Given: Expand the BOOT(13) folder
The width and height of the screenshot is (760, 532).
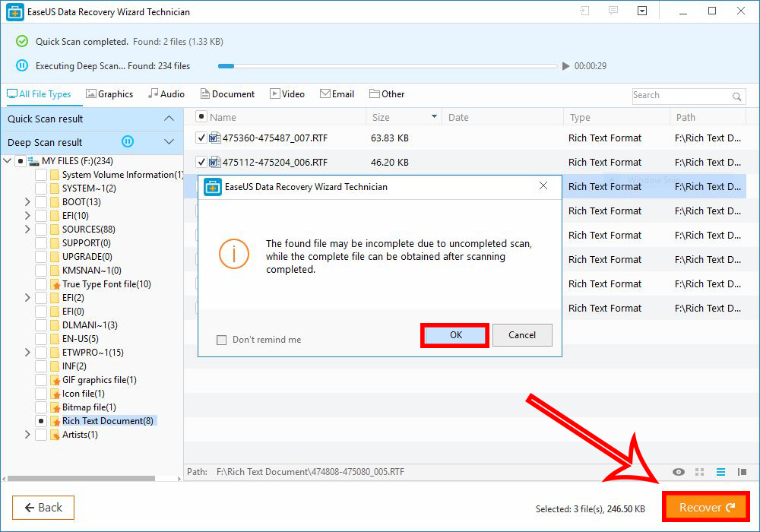Looking at the screenshot, I should click(x=27, y=202).
